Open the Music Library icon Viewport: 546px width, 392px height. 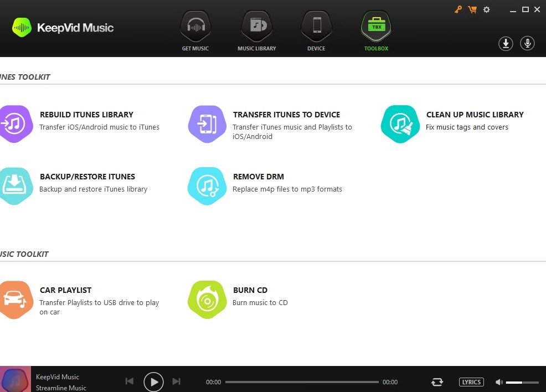[257, 26]
